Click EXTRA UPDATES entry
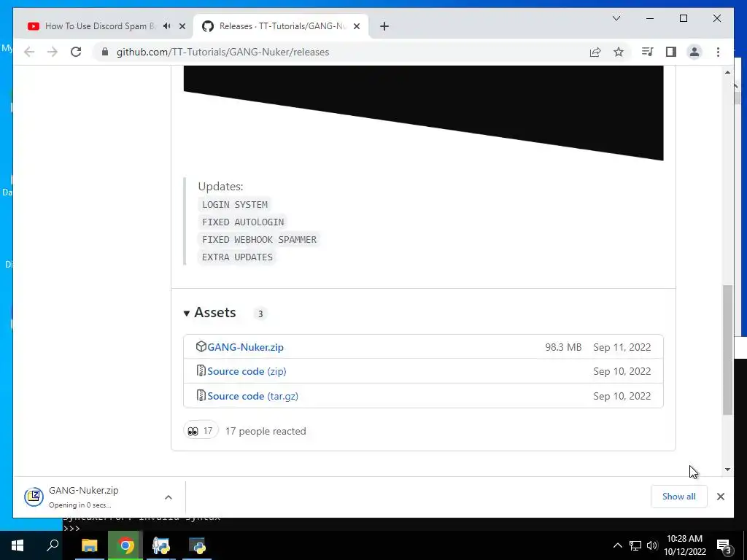 point(237,257)
